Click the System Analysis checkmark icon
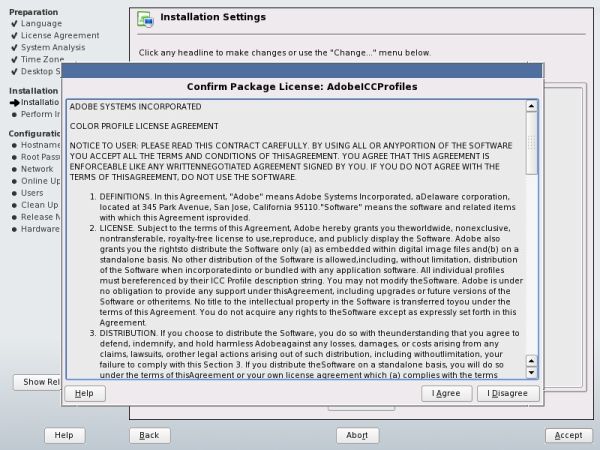Image resolution: width=600 pixels, height=450 pixels. coord(14,47)
